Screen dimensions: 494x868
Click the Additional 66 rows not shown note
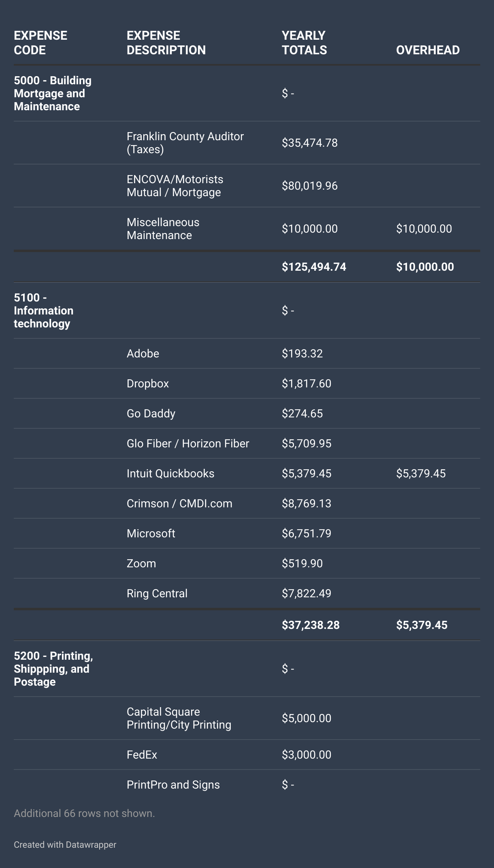pos(84,813)
